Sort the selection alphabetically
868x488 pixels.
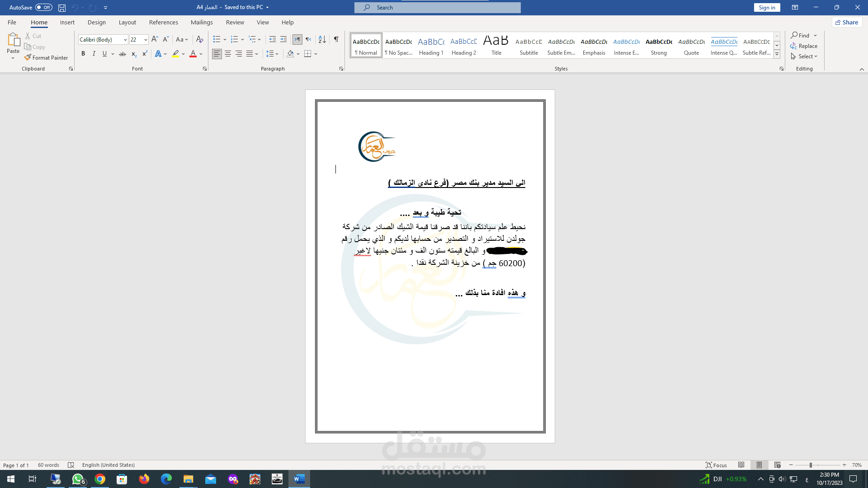322,39
